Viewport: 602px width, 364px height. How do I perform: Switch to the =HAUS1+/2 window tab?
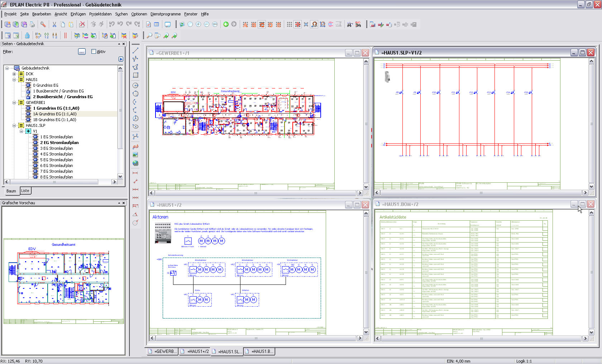point(195,351)
